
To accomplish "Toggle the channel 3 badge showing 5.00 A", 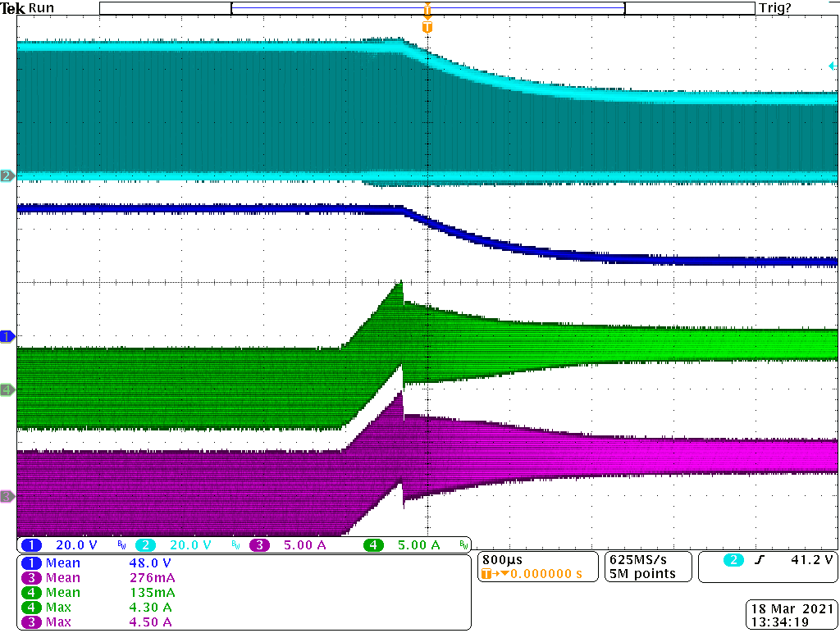I will tap(258, 545).
